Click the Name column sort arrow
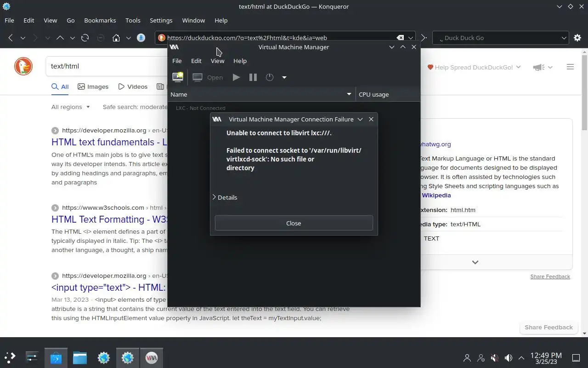 (x=349, y=94)
